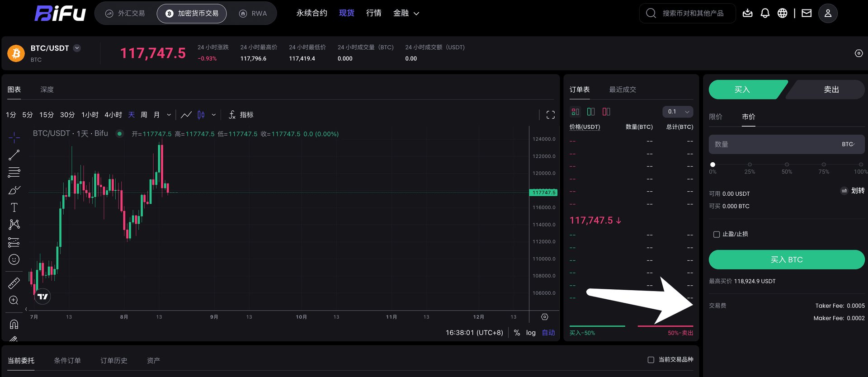Show buy orders only view

tap(590, 112)
